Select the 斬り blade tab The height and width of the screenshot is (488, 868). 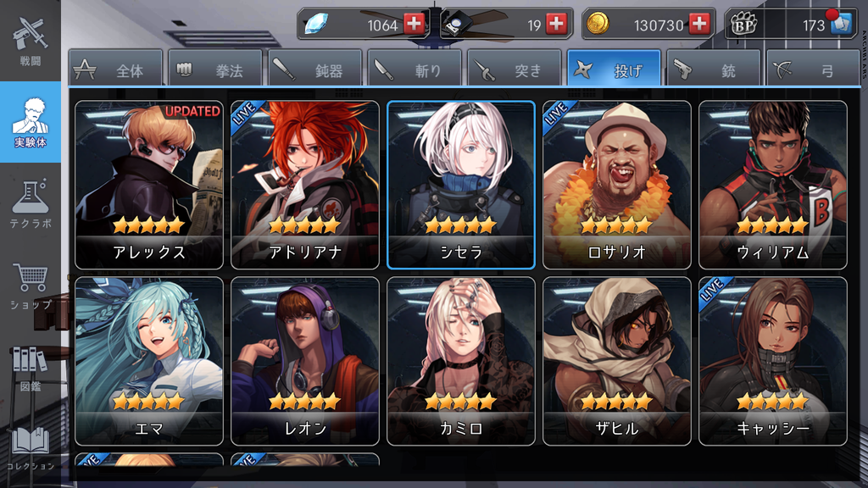tap(415, 69)
